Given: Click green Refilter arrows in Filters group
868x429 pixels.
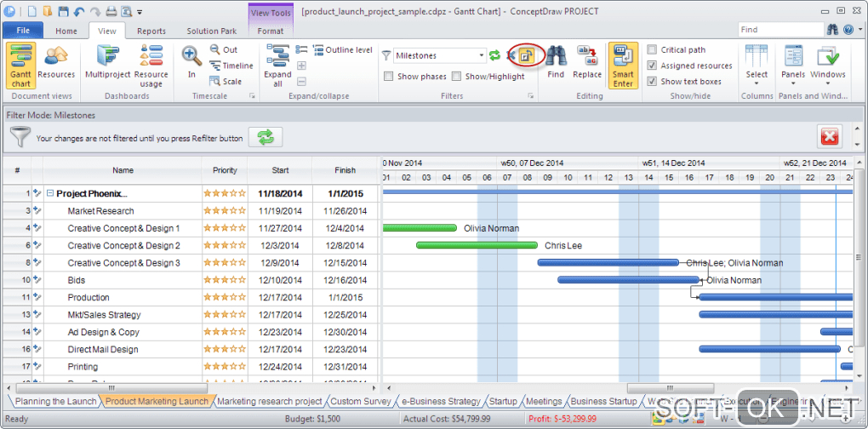Looking at the screenshot, I should coord(495,55).
